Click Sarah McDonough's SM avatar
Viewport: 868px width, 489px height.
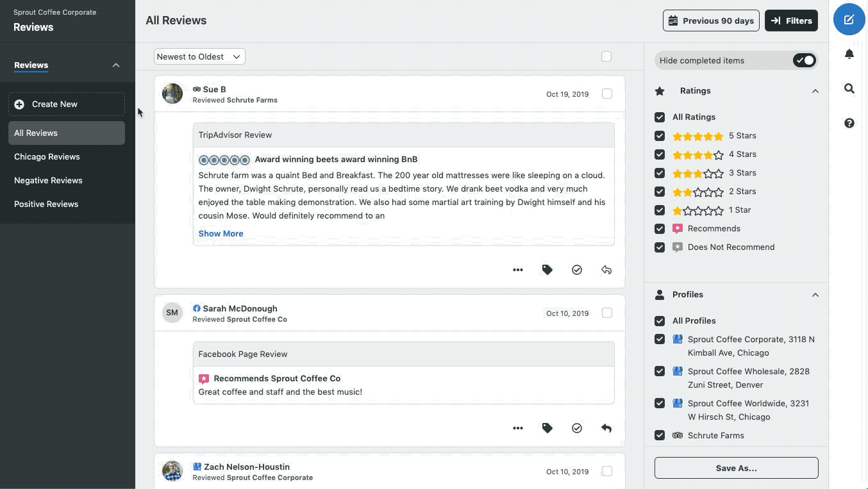click(x=172, y=313)
